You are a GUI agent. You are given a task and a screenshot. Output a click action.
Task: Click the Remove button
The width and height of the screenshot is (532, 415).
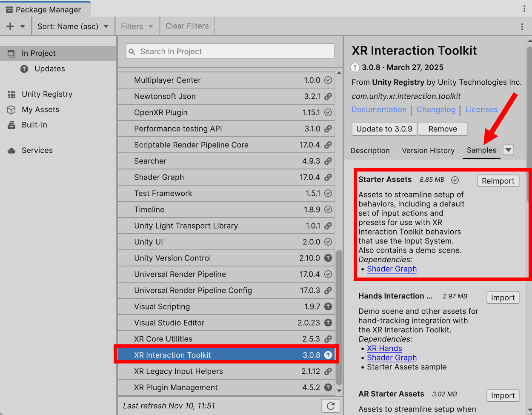(x=443, y=129)
